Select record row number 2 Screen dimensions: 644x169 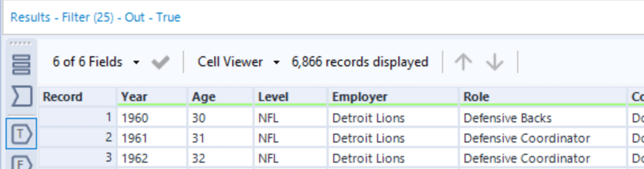[x=77, y=138]
